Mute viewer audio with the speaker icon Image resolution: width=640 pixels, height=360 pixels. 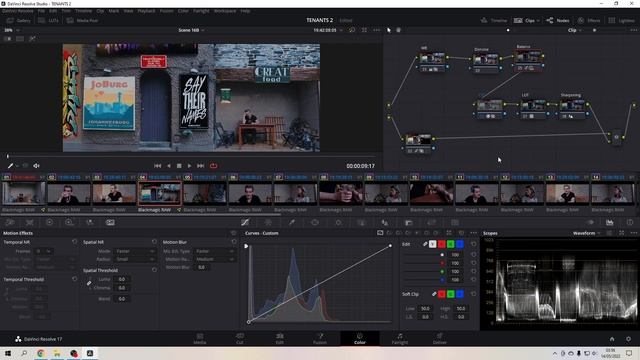(36, 166)
